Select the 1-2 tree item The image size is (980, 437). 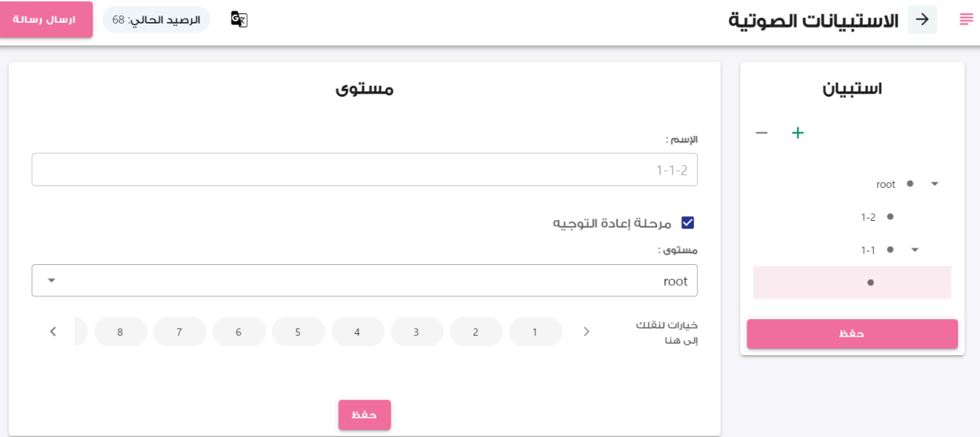pos(868,216)
